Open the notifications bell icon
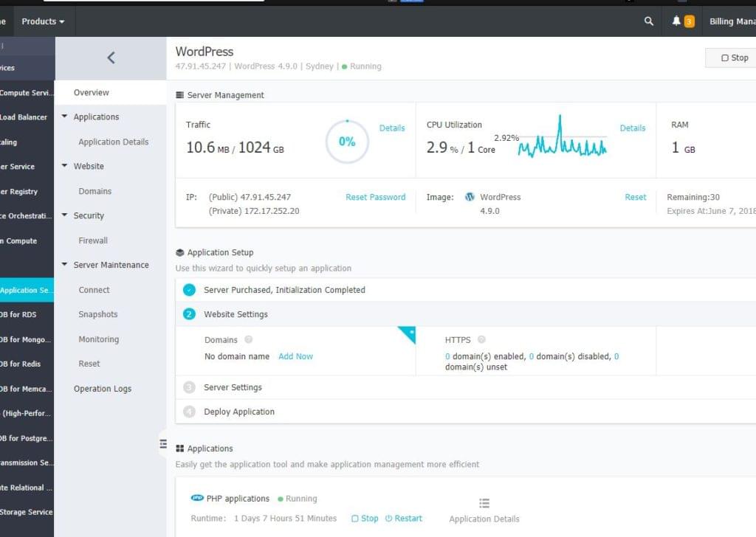Image resolution: width=756 pixels, height=537 pixels. click(x=676, y=21)
